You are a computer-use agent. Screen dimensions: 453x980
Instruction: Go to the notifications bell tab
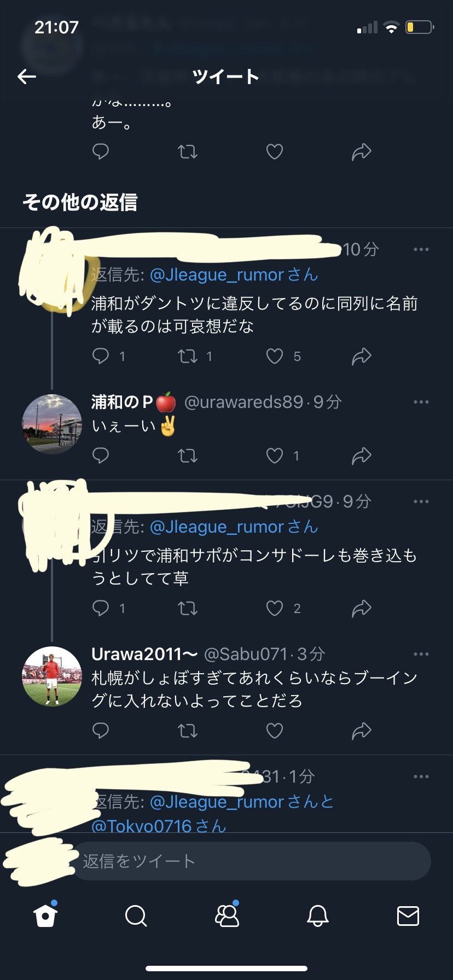point(317,915)
